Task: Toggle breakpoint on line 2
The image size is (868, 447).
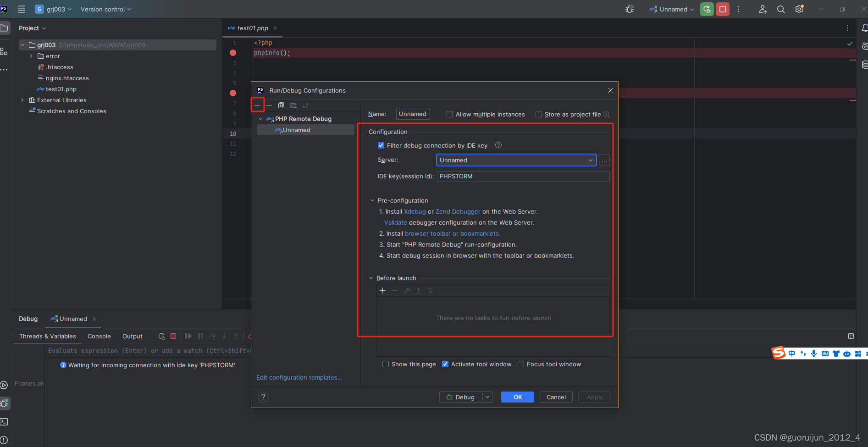Action: tap(233, 53)
